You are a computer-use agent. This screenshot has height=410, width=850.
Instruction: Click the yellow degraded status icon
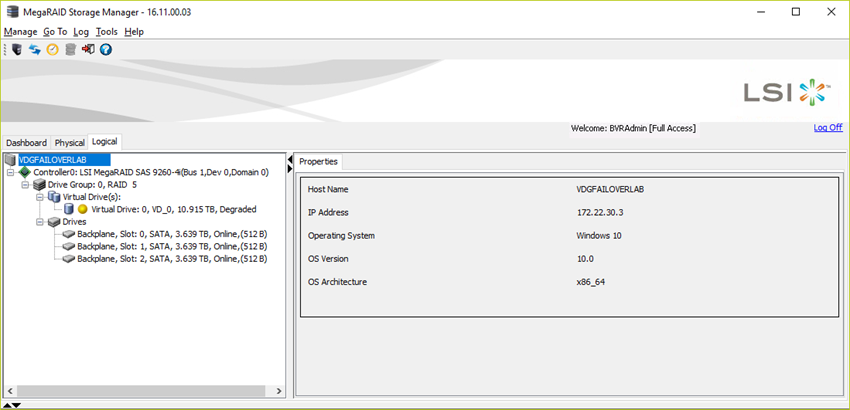82,210
